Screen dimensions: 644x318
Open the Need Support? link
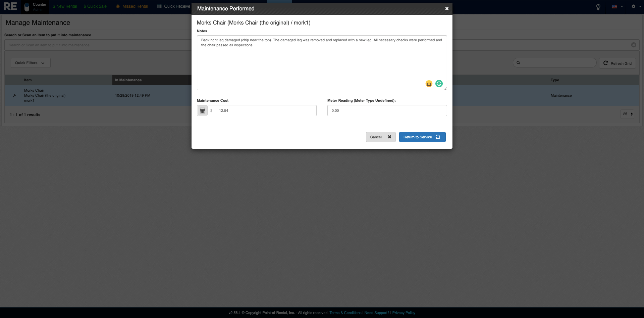(x=377, y=313)
